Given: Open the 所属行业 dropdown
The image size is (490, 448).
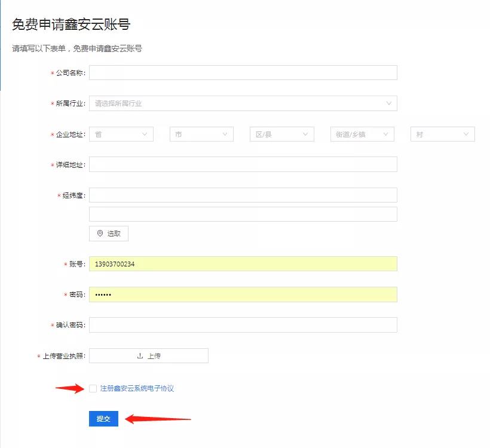Looking at the screenshot, I should pos(243,103).
